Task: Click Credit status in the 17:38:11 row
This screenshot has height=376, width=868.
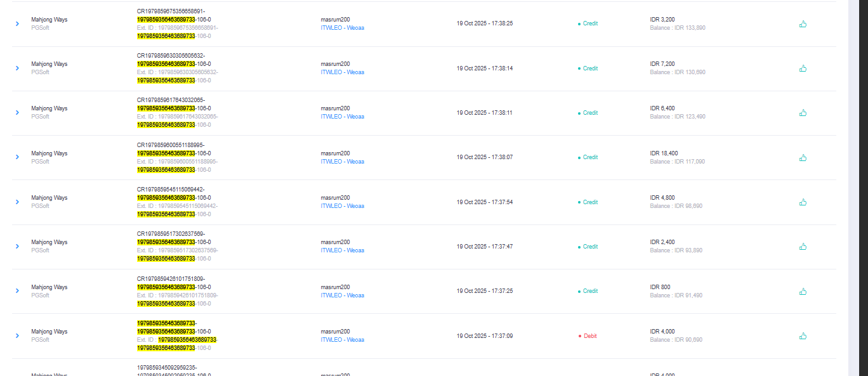Action: pyautogui.click(x=588, y=113)
